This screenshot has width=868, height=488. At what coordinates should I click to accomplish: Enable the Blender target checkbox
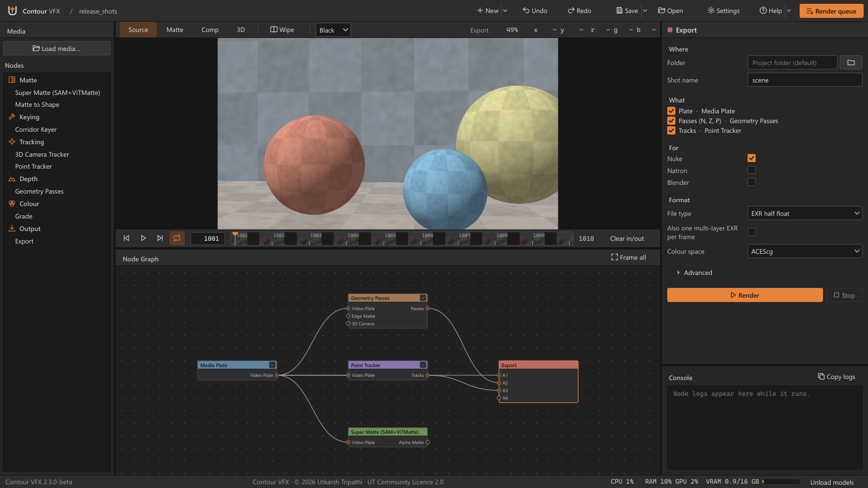click(751, 182)
